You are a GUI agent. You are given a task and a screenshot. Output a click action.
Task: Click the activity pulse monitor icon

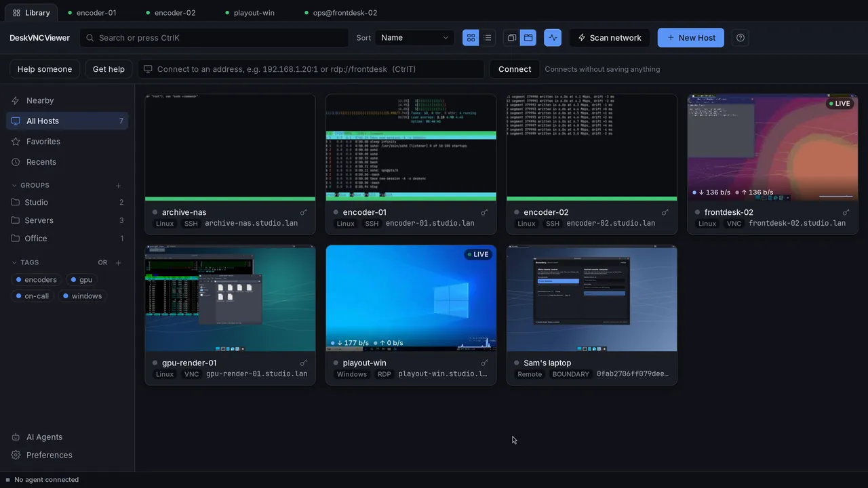pyautogui.click(x=553, y=38)
